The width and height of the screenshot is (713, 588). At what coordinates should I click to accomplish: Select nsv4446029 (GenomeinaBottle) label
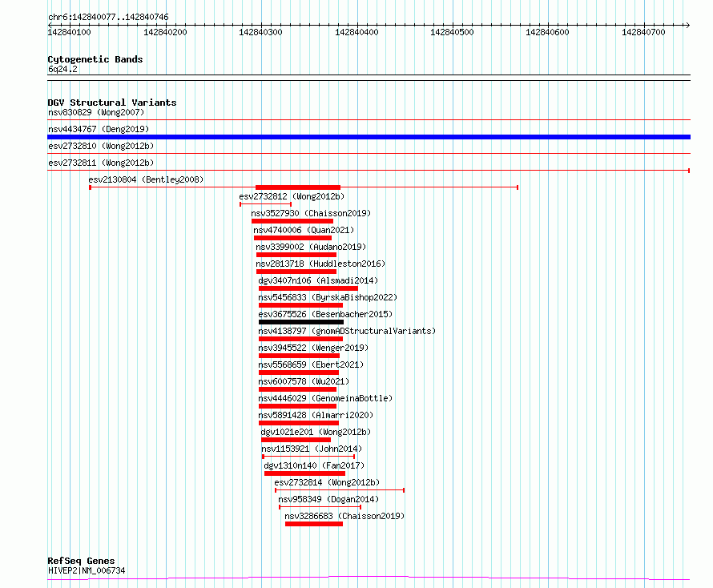pyautogui.click(x=325, y=398)
